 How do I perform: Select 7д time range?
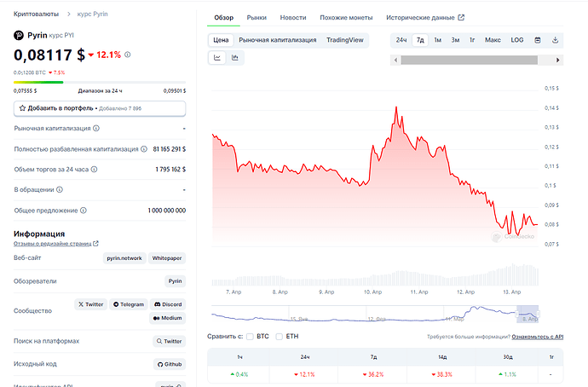coord(420,40)
